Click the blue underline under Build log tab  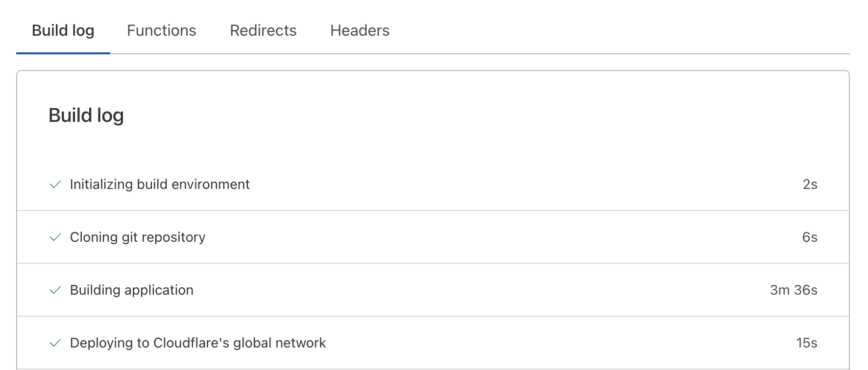tap(63, 53)
